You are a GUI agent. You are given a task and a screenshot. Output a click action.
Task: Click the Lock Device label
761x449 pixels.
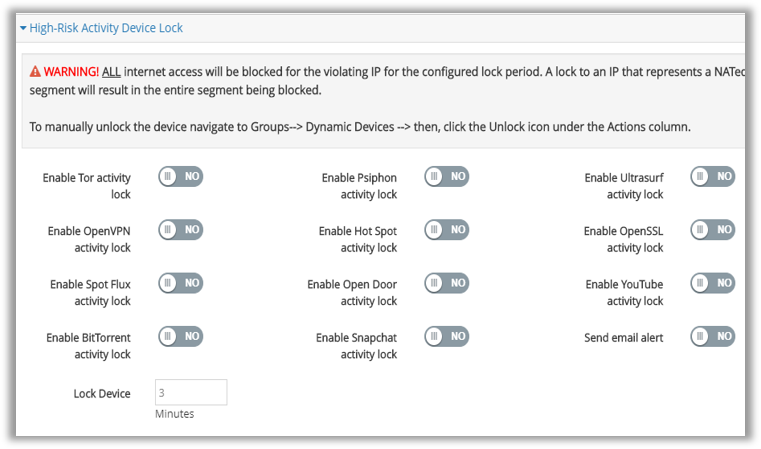102,394
